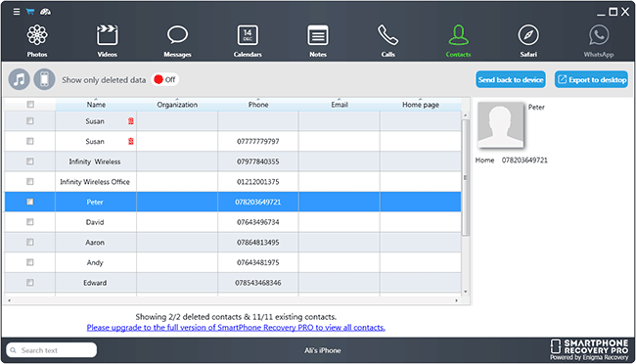
Task: Open the hamburger menu icon
Action: (17, 12)
